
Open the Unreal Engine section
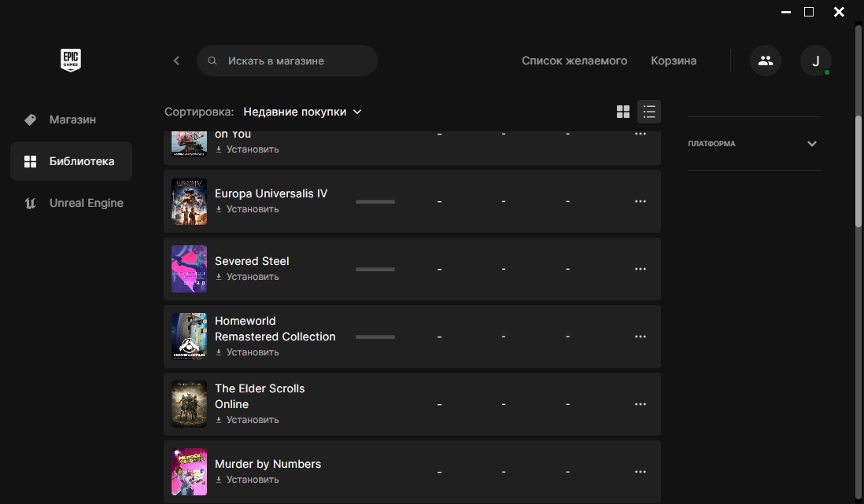71,204
